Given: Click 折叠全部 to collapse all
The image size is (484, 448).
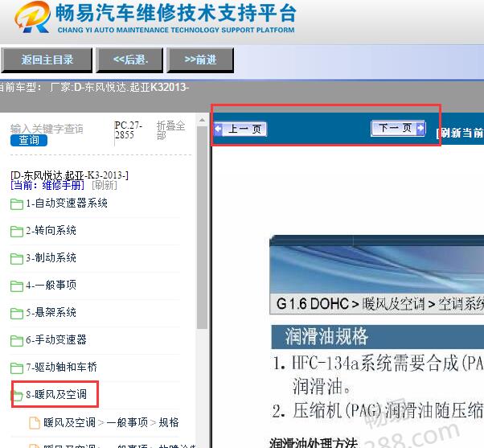Looking at the screenshot, I should (x=170, y=130).
